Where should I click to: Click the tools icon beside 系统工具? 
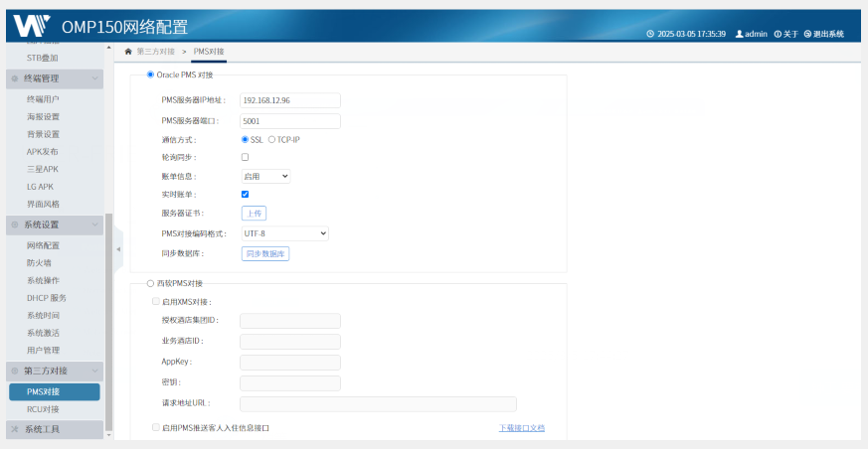[x=15, y=429]
